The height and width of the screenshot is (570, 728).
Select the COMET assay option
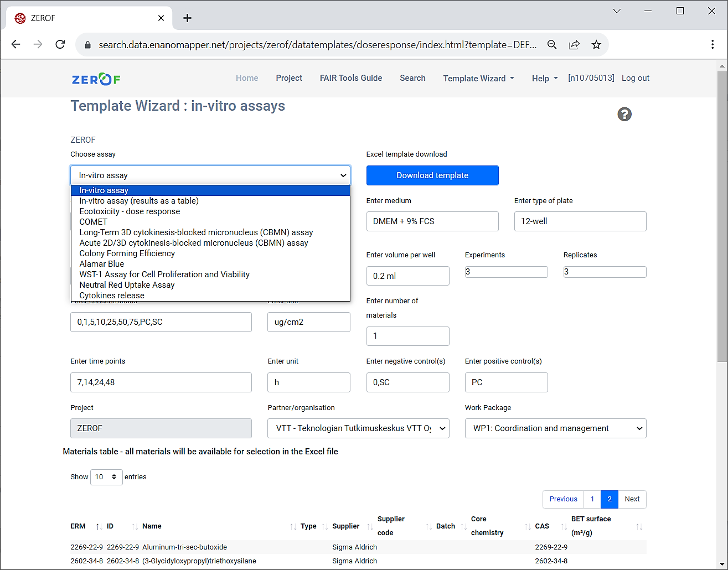pyautogui.click(x=94, y=222)
